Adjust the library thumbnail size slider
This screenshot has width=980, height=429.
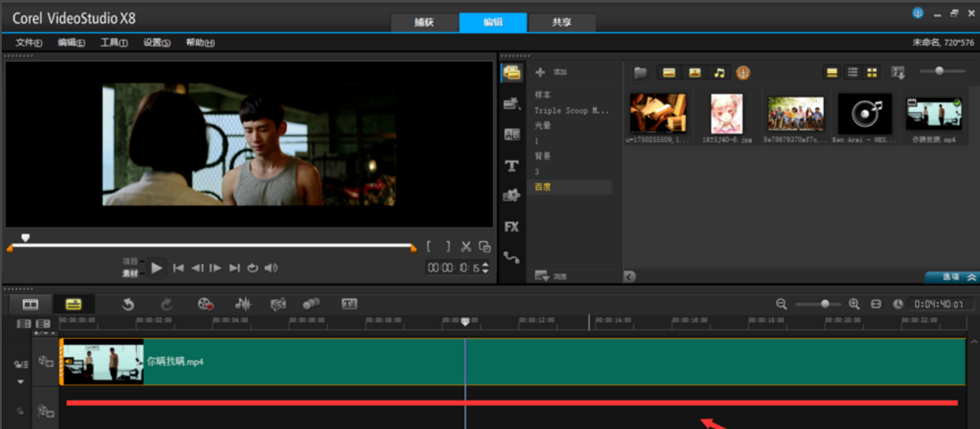[x=939, y=71]
